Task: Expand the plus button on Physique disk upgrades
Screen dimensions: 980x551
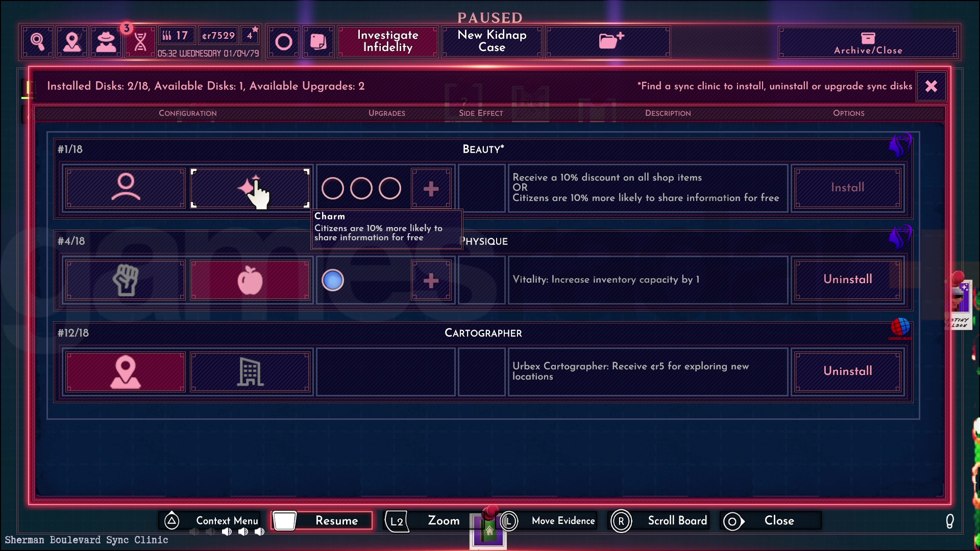Action: coord(430,279)
